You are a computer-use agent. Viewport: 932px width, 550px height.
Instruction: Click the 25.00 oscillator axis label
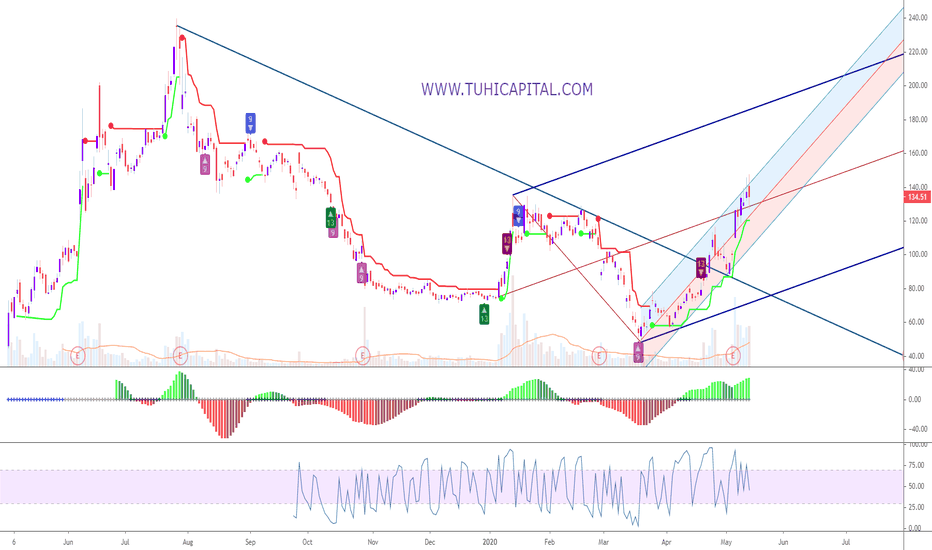pos(917,507)
